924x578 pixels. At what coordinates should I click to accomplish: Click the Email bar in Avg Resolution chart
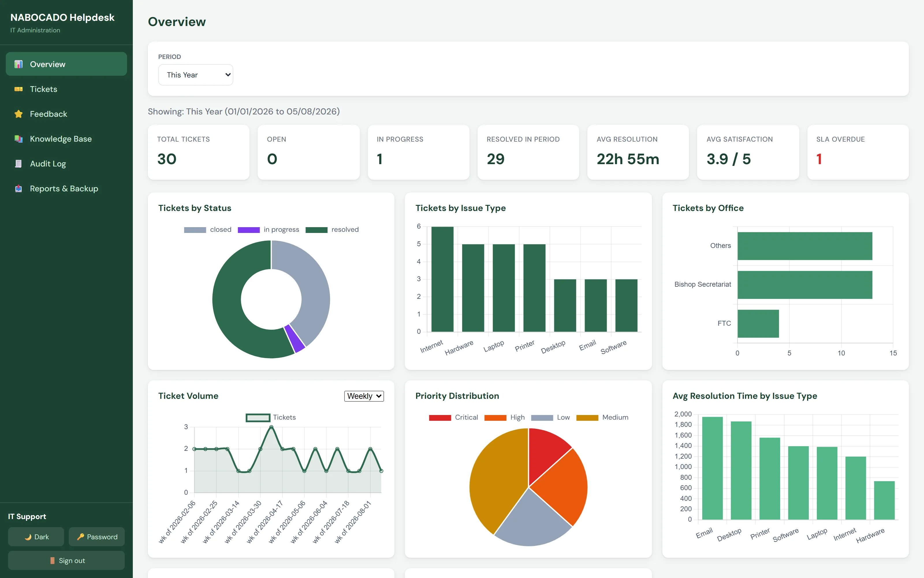tap(712, 468)
